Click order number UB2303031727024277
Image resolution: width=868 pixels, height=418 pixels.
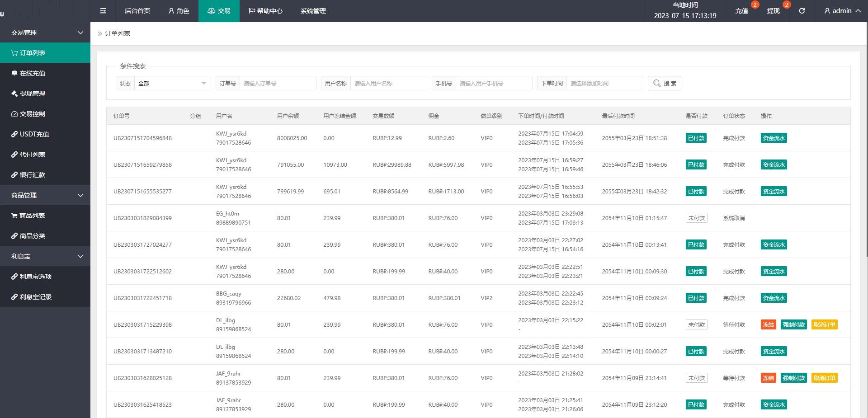[142, 245]
